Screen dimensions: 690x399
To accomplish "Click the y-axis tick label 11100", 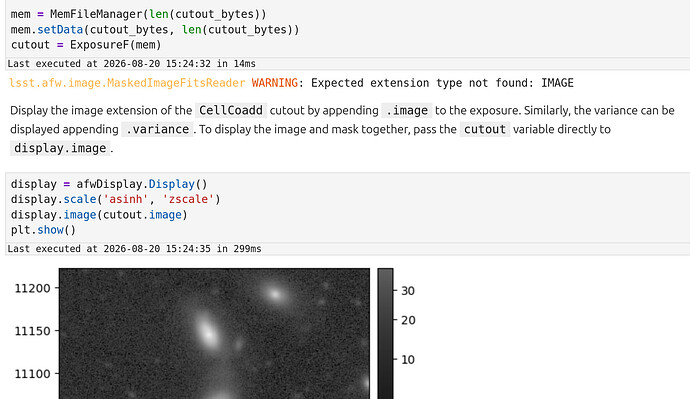I will pos(33,374).
